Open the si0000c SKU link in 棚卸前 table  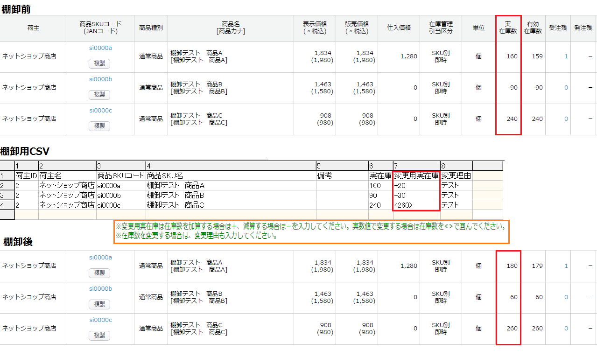coord(100,111)
